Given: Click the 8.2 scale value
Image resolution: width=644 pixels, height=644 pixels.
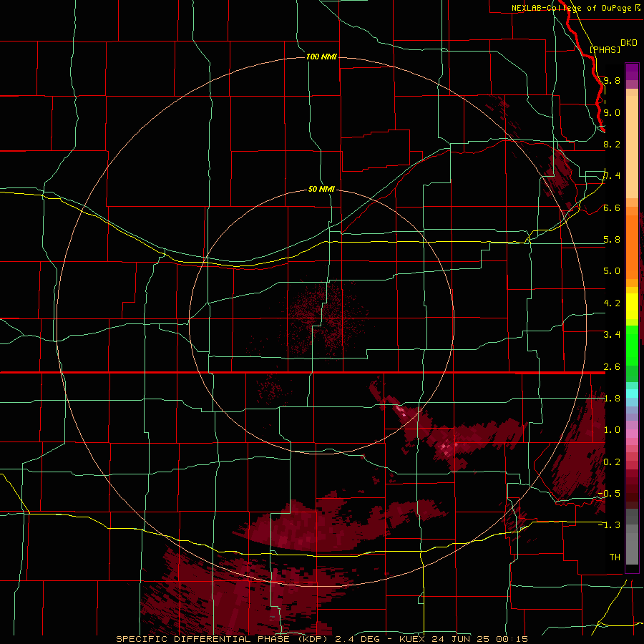Looking at the screenshot, I should tap(612, 145).
